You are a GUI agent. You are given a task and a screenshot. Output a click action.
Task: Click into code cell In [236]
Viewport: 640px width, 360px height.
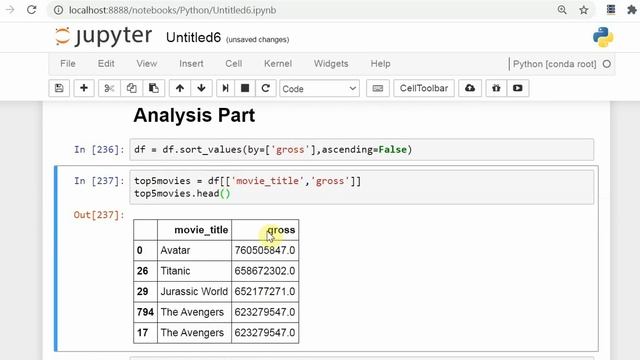pyautogui.click(x=362, y=149)
